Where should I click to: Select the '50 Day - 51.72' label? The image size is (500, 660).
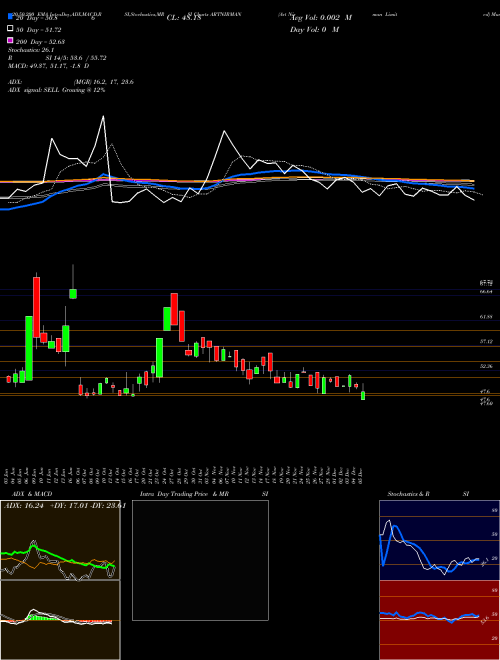[38, 30]
